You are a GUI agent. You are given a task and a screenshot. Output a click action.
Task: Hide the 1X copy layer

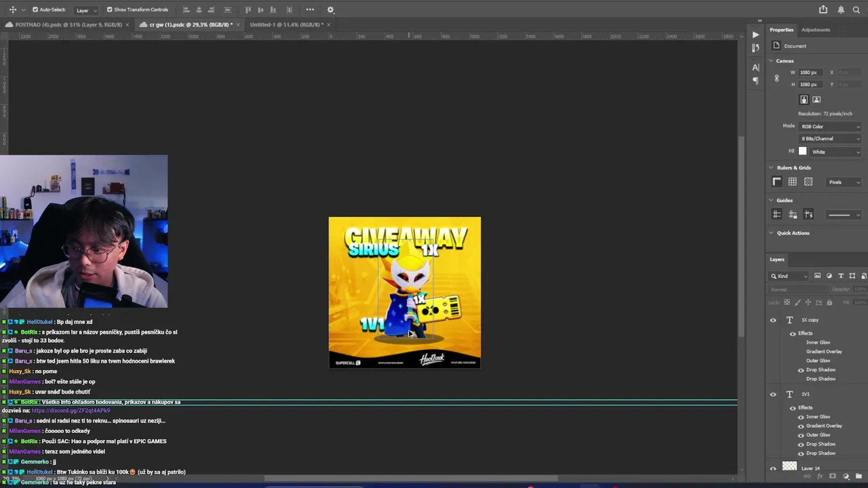[x=773, y=321]
